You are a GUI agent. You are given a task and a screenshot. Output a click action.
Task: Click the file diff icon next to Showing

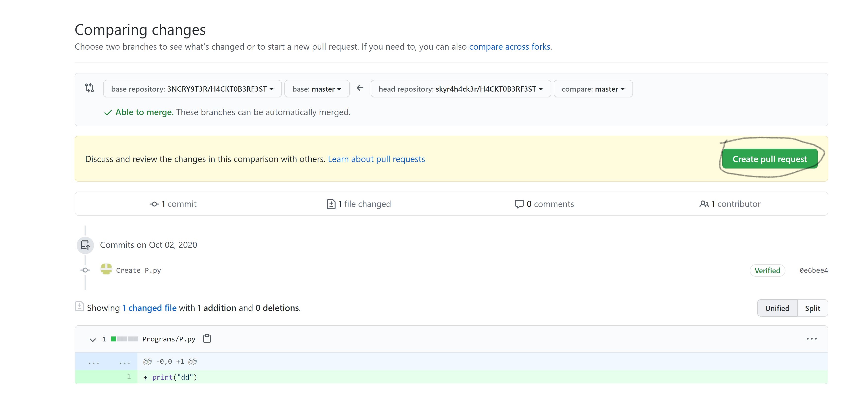click(80, 306)
